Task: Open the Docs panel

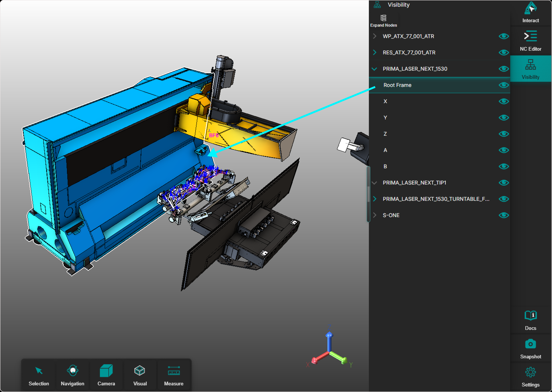Action: (x=531, y=320)
